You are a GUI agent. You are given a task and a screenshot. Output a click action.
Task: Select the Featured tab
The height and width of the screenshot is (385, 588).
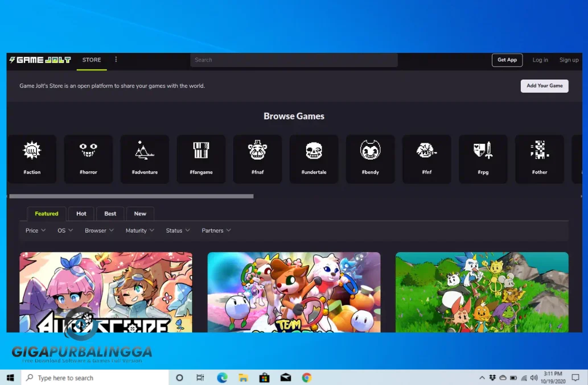click(47, 213)
